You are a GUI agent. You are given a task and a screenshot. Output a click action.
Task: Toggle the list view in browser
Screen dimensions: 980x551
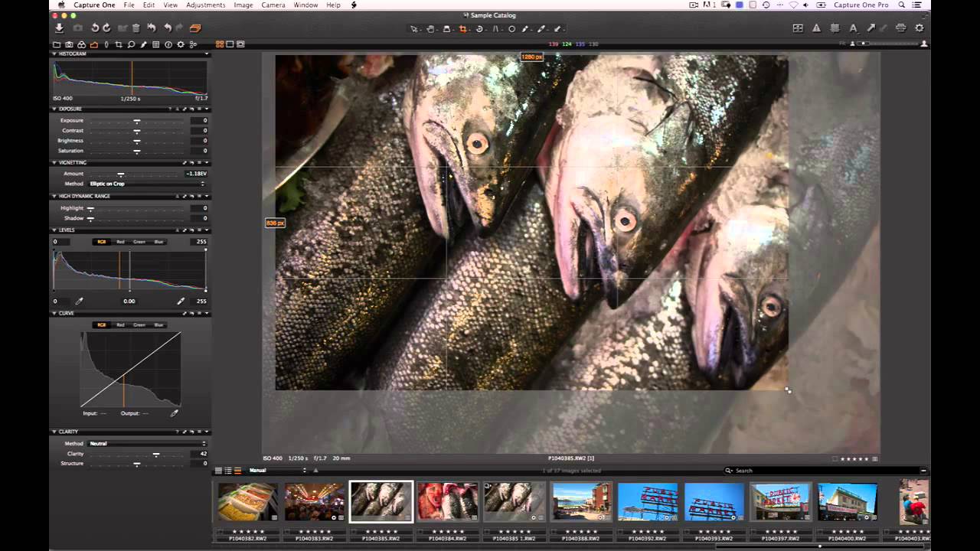coord(228,471)
